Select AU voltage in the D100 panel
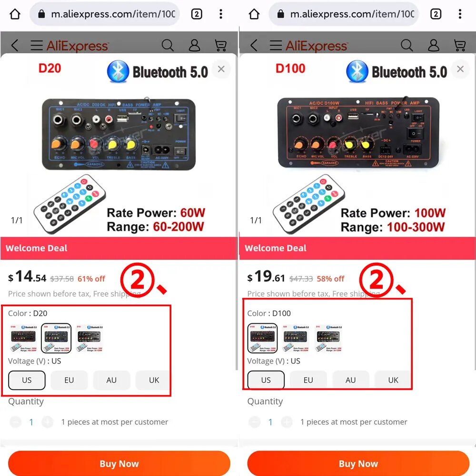This screenshot has width=476, height=476. pyautogui.click(x=351, y=380)
